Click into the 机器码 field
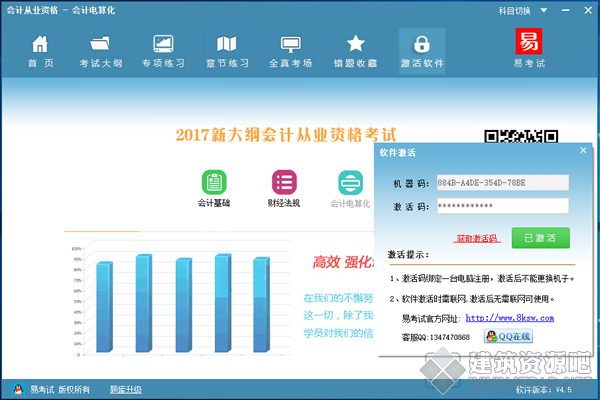Image resolution: width=600 pixels, height=400 pixels. coord(503,183)
